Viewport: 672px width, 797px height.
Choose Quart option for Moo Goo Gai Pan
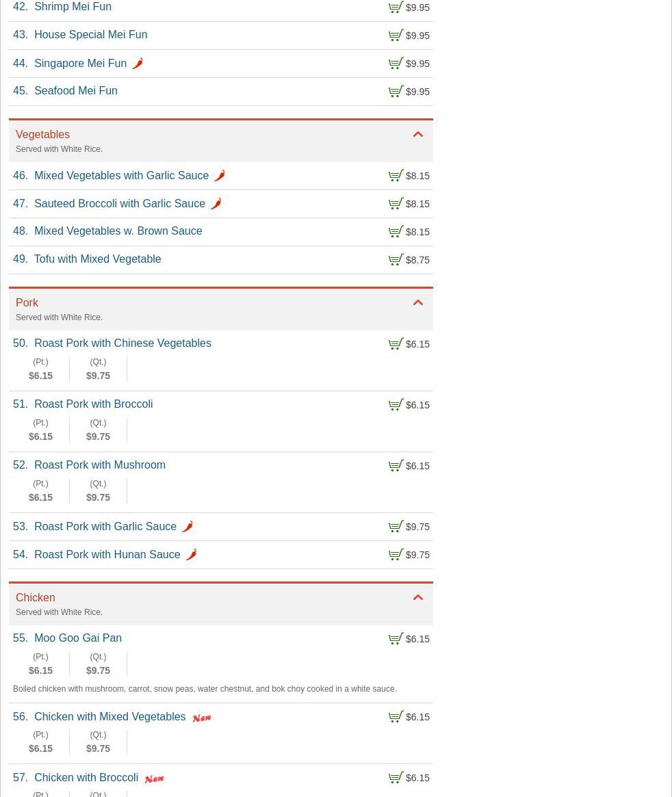tap(98, 664)
